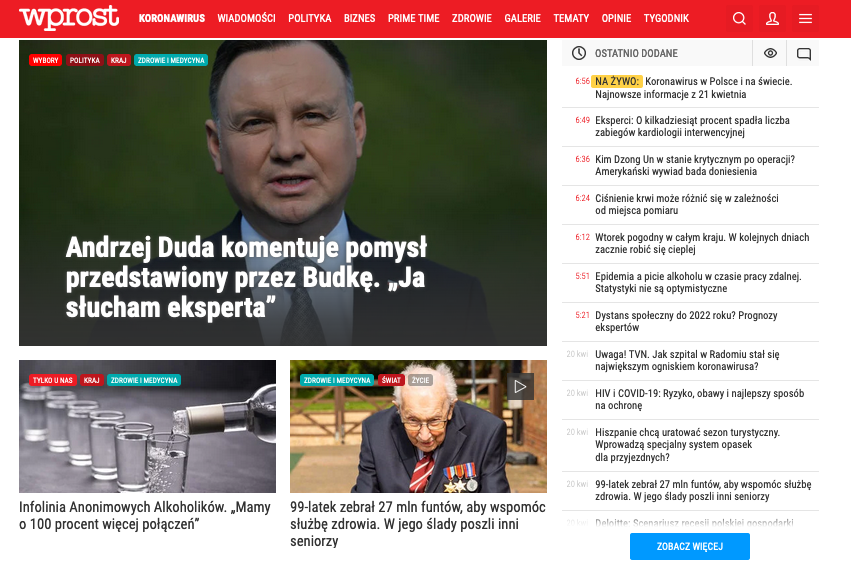Open the search magnifier icon

[739, 18]
